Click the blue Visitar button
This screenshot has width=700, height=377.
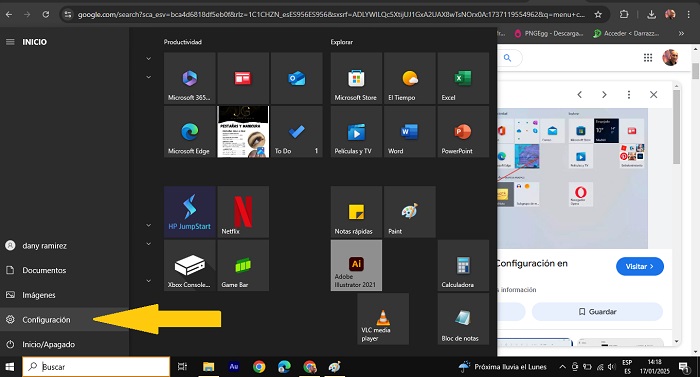(640, 266)
